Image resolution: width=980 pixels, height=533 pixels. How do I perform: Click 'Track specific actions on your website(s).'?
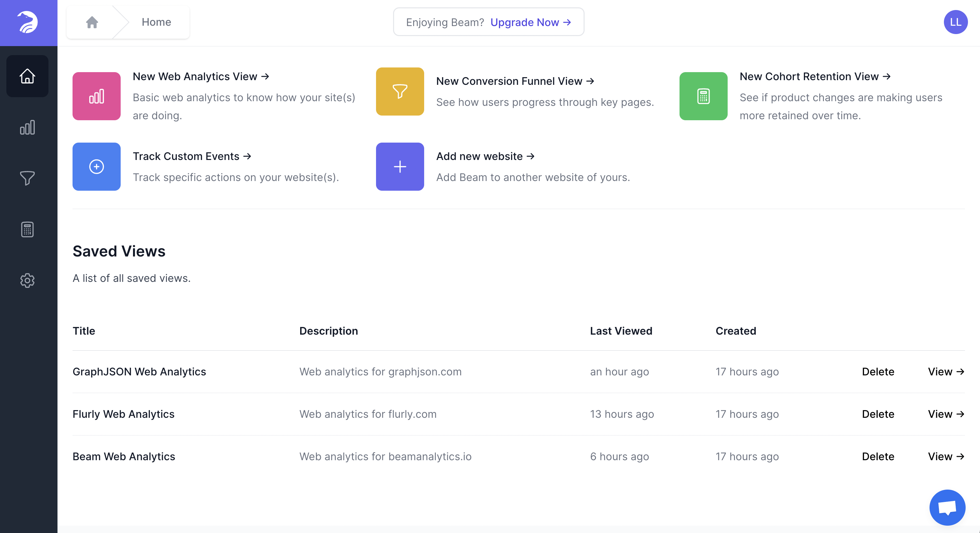[236, 177]
